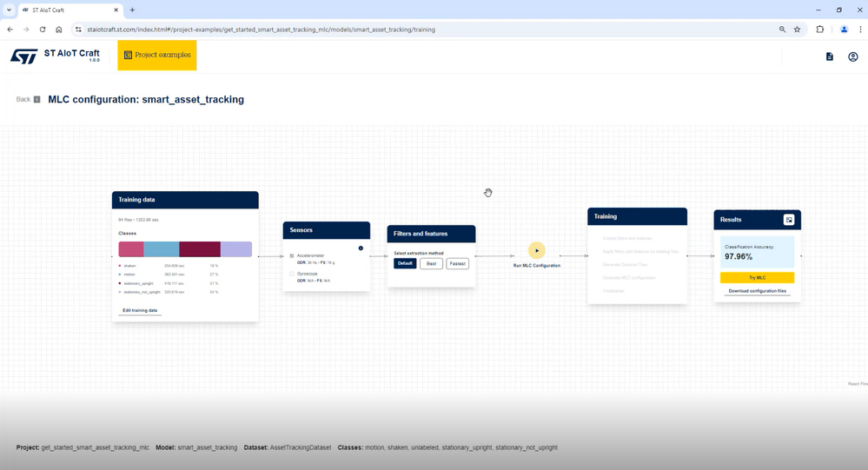Click the Back link text
The image size is (868, 470).
coord(23,100)
